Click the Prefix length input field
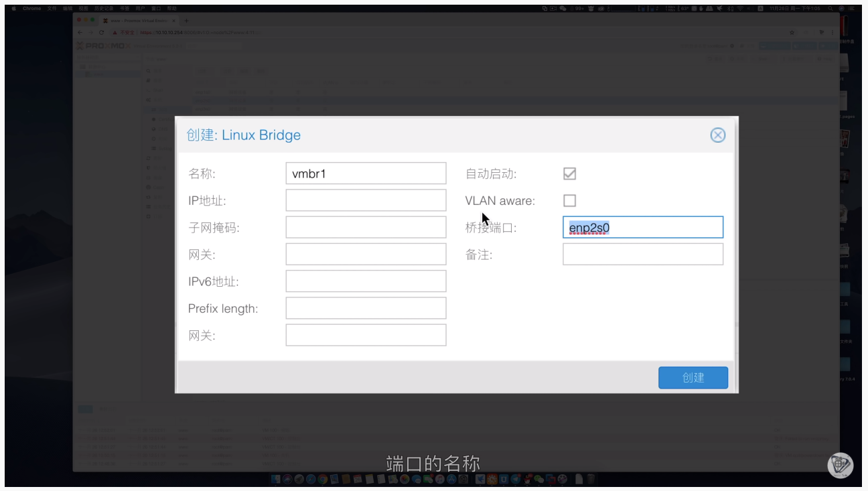 (366, 308)
